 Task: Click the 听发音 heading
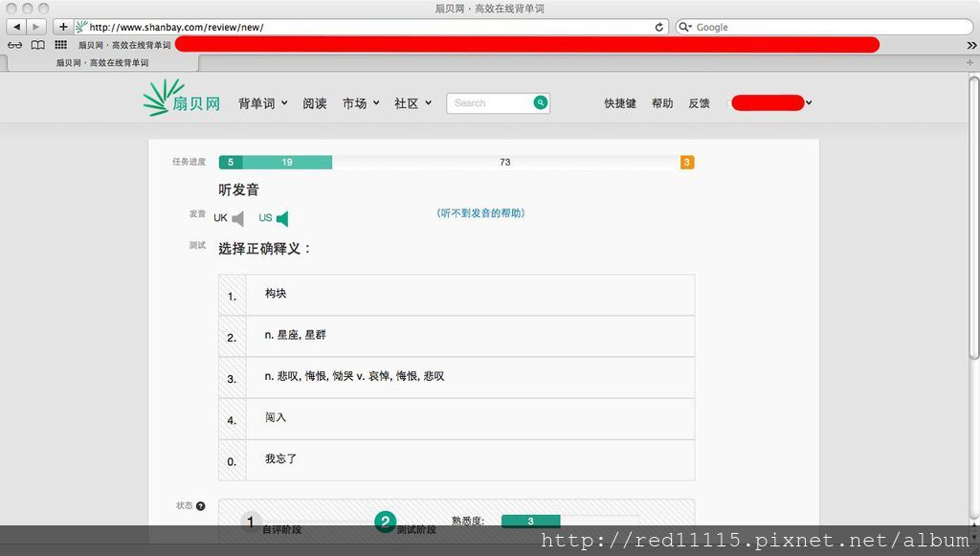coord(238,189)
